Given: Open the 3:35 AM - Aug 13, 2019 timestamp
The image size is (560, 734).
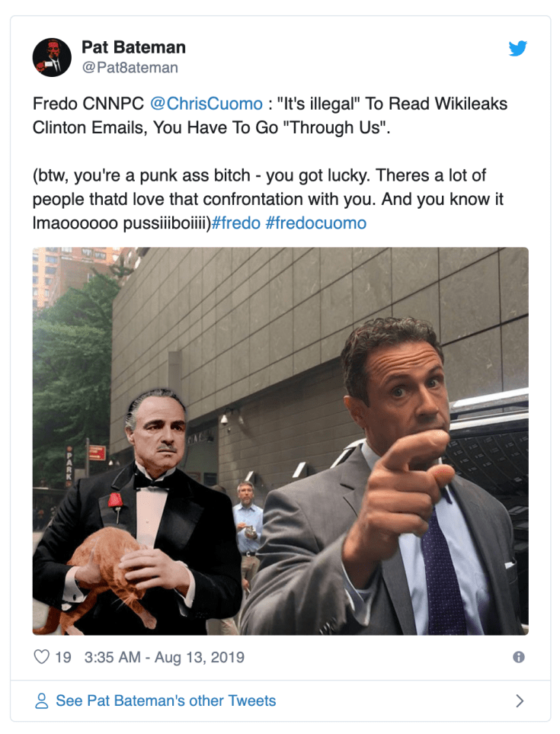Looking at the screenshot, I should [165, 657].
